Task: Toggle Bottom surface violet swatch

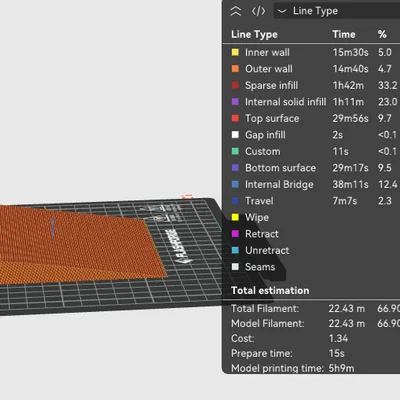Action: 235,168
